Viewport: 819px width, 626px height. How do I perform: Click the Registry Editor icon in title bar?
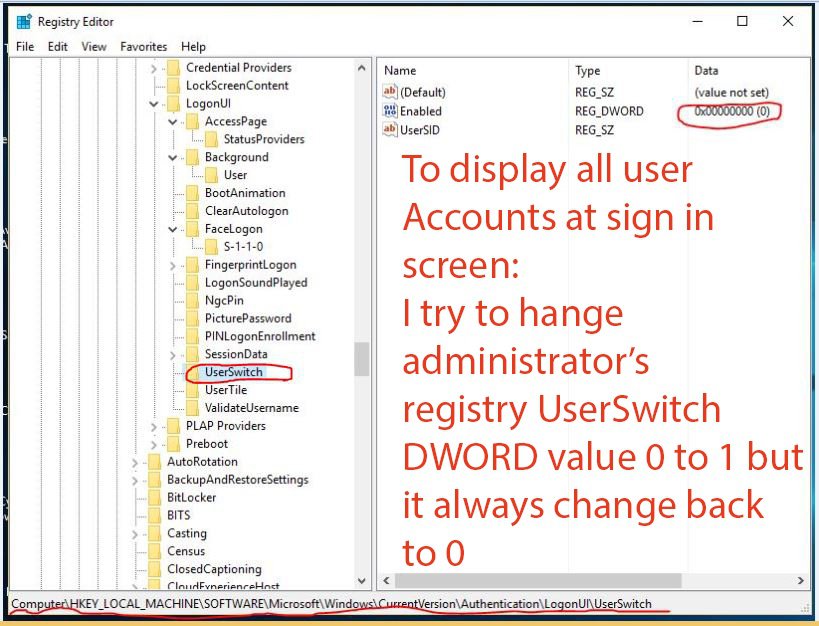(22, 21)
